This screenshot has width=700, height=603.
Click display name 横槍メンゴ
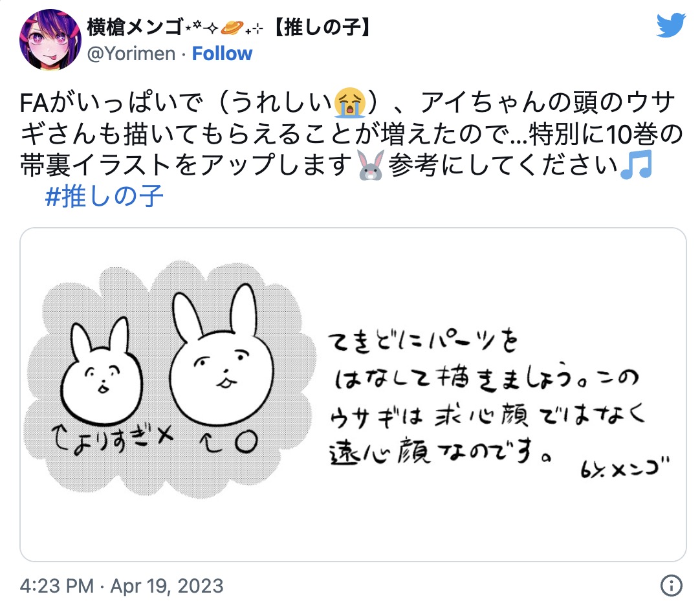pos(135,27)
